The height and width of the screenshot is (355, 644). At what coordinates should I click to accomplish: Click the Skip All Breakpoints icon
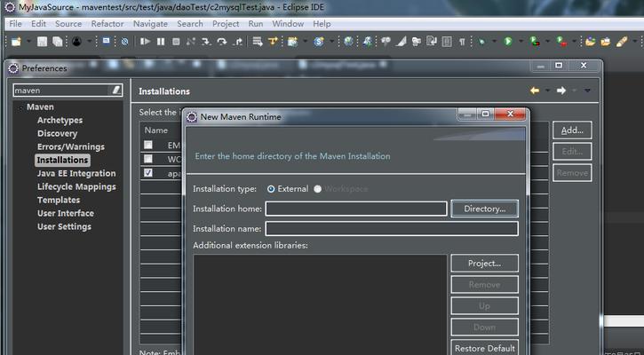tap(125, 42)
